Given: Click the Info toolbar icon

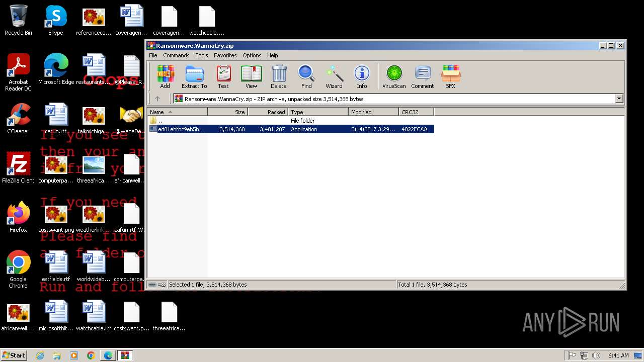Looking at the screenshot, I should coord(362,77).
